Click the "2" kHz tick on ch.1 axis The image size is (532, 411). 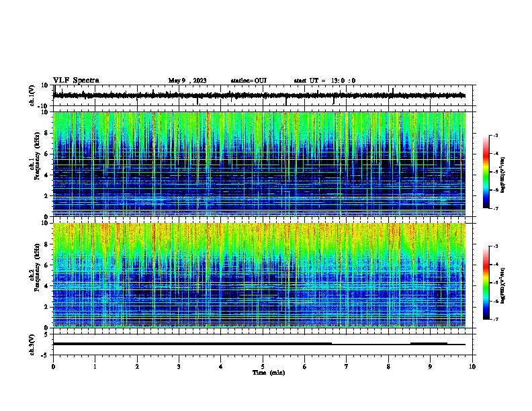point(46,195)
